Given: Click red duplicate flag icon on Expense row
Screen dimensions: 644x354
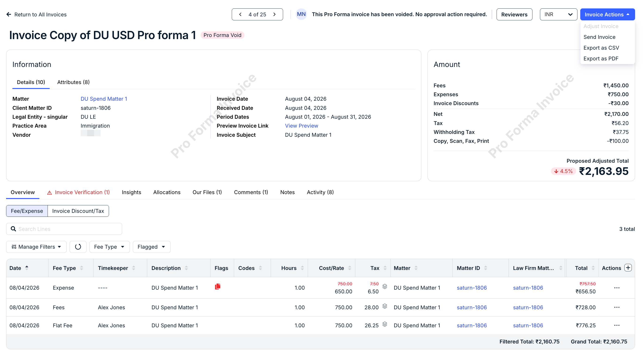Looking at the screenshot, I should [217, 286].
